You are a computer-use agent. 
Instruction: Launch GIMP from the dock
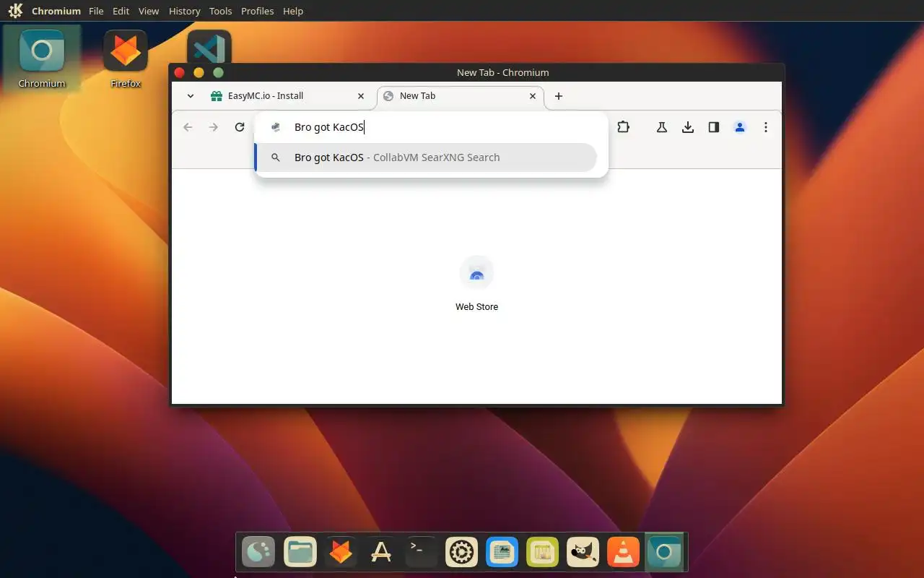point(583,553)
